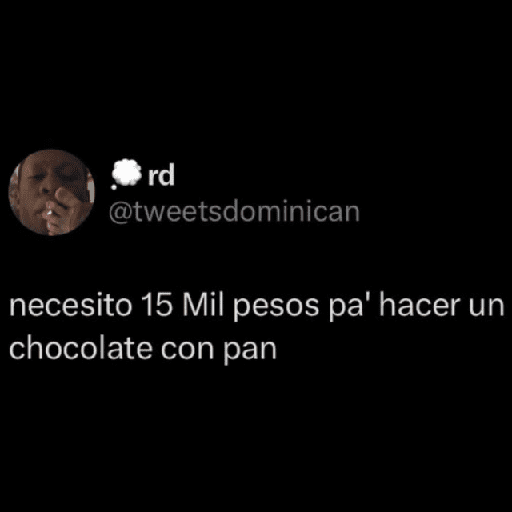Click the letter r in display name
512x512 pixels.
coord(153,177)
